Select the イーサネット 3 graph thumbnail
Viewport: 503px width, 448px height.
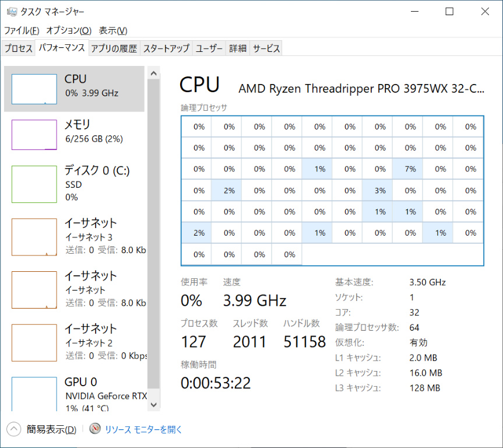34,237
